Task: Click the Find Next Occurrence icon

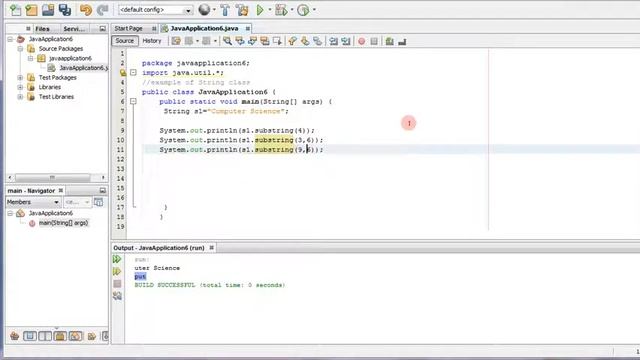Action: click(252, 41)
